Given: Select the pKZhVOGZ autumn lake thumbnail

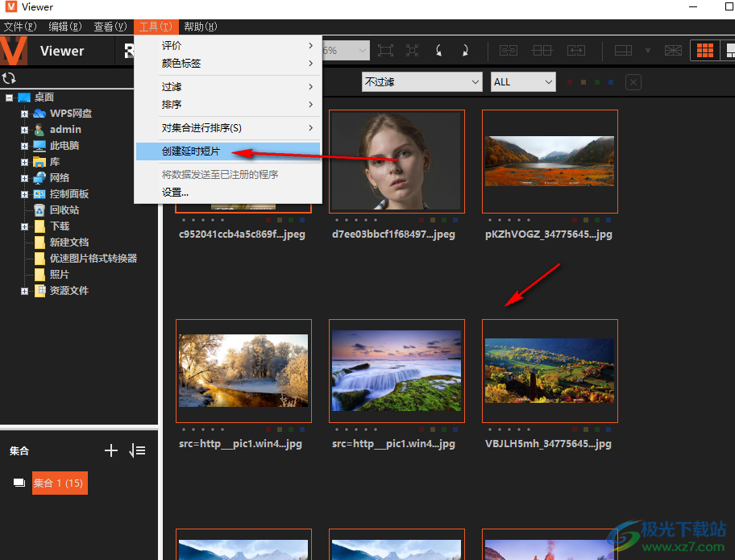Looking at the screenshot, I should pyautogui.click(x=550, y=162).
